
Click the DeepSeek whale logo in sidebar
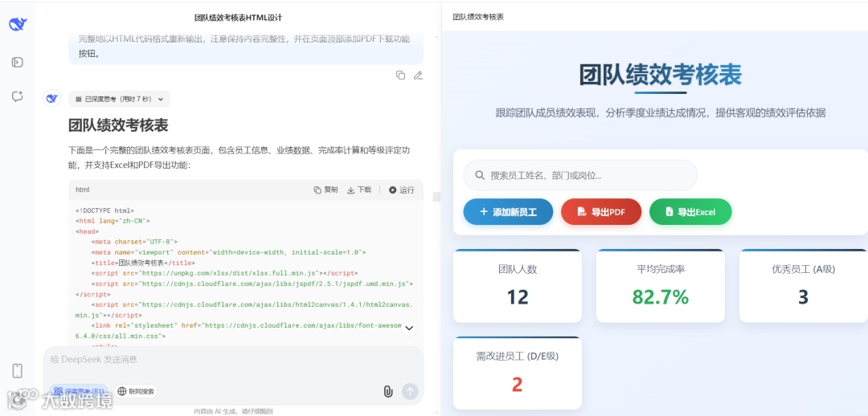tap(18, 24)
